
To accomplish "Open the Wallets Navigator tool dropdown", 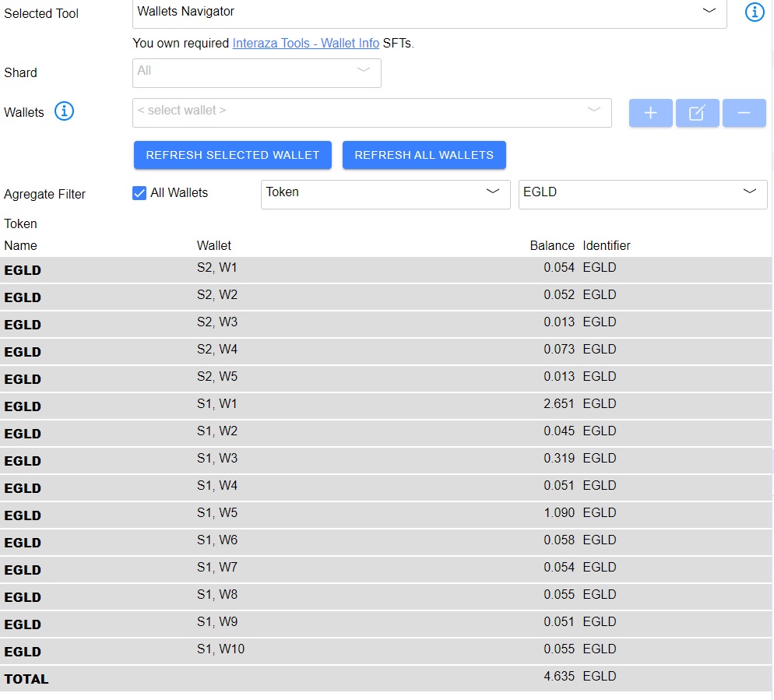I will click(x=430, y=13).
